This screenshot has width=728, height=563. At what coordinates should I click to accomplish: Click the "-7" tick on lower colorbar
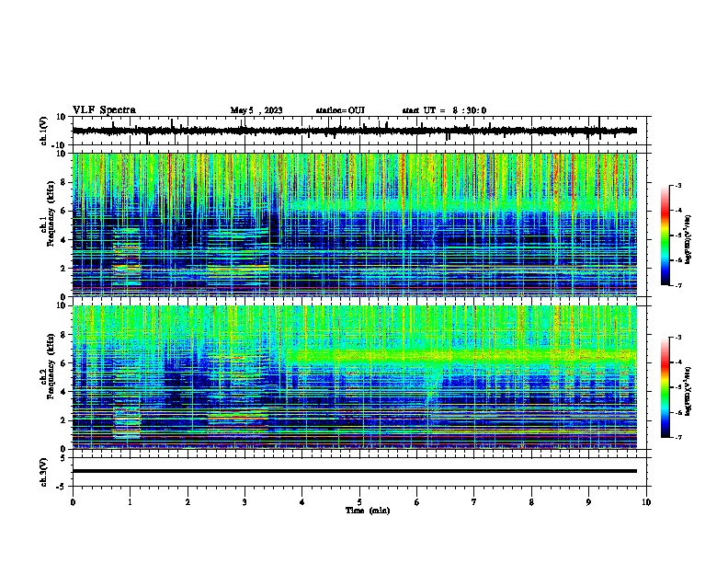tap(677, 437)
